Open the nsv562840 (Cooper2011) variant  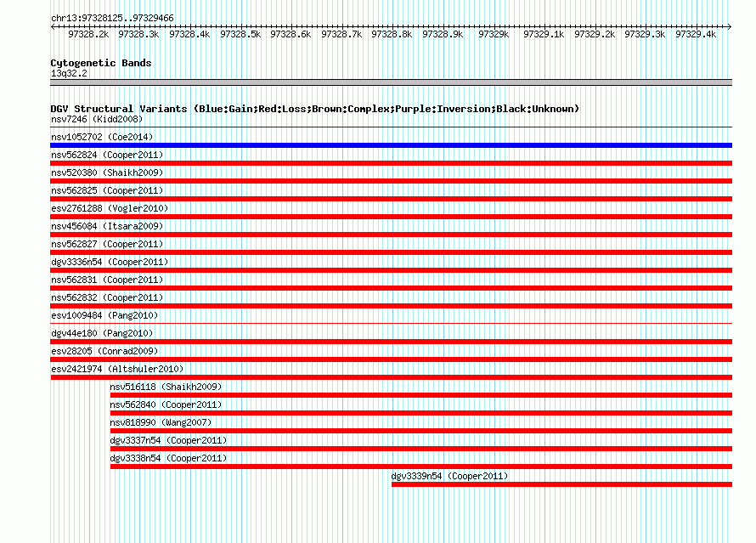point(166,404)
